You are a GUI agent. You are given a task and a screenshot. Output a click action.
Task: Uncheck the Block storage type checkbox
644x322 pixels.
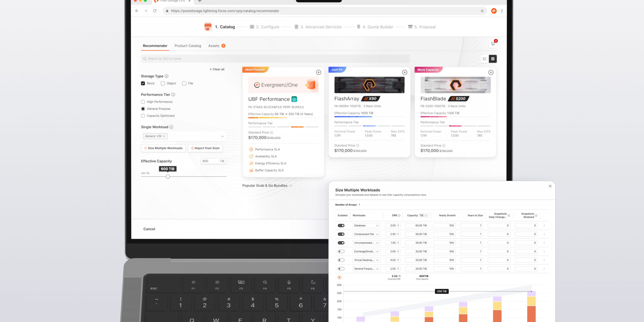143,84
